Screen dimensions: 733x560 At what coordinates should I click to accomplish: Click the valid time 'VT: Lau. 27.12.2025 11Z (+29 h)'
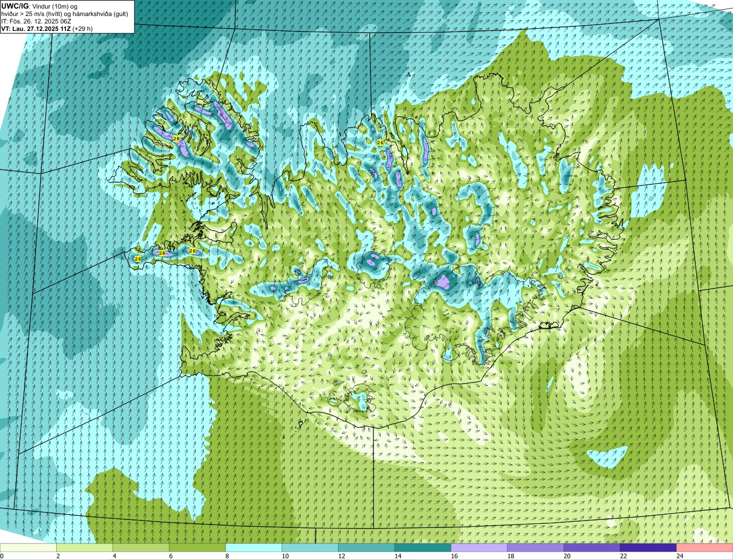click(47, 29)
